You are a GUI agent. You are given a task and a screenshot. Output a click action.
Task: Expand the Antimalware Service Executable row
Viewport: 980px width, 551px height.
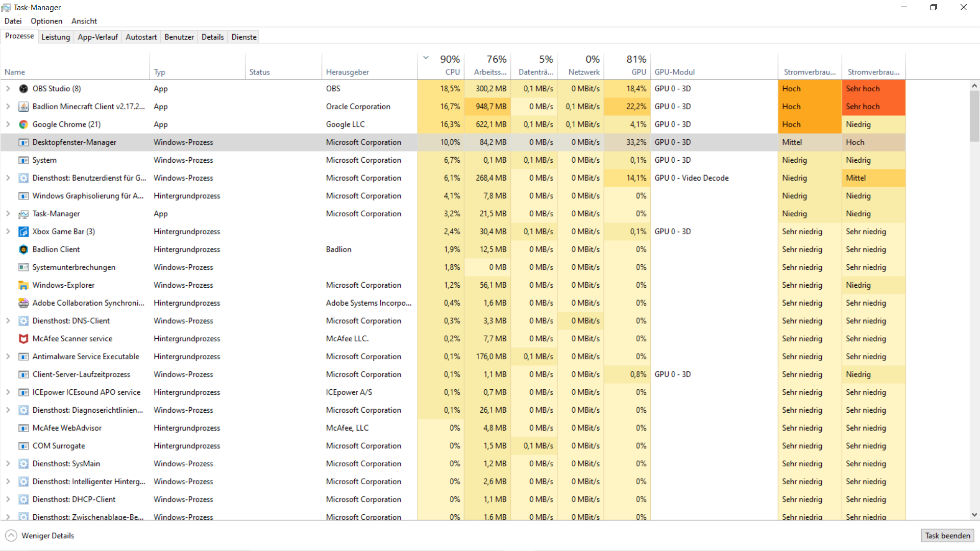pos(8,357)
